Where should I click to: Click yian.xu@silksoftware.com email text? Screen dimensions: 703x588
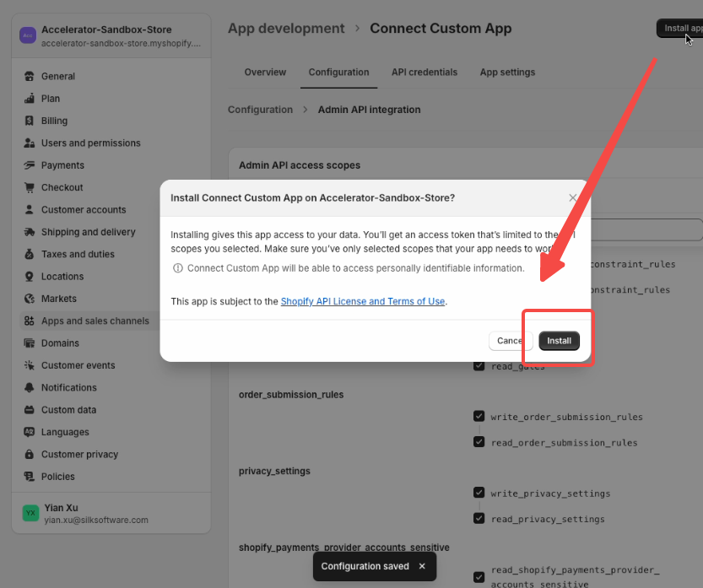click(96, 520)
